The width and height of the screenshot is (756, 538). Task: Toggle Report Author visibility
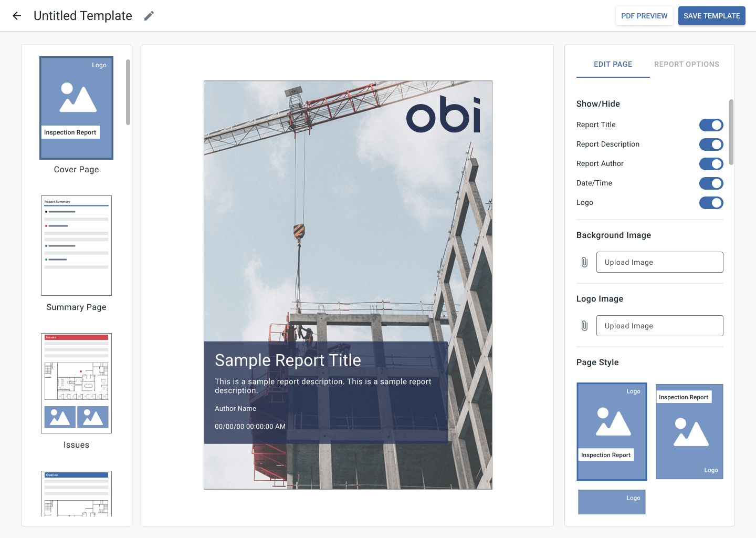coord(711,164)
